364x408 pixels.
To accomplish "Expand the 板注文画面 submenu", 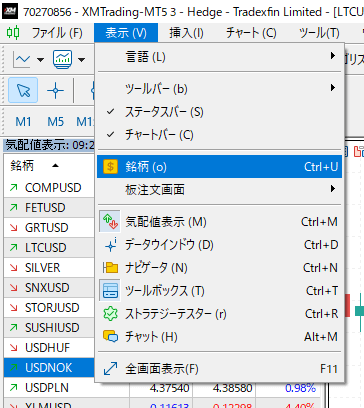I will [x=220, y=189].
